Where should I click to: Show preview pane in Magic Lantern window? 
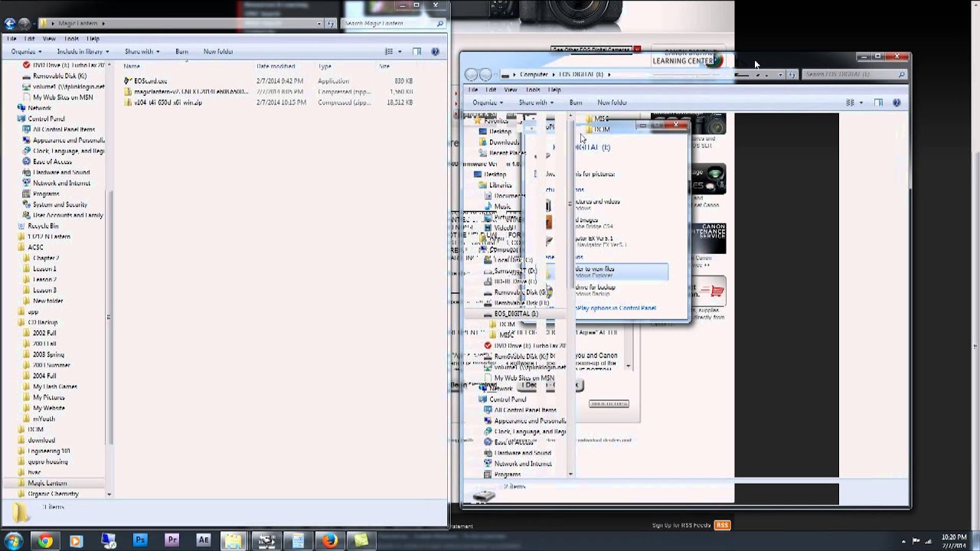point(416,51)
